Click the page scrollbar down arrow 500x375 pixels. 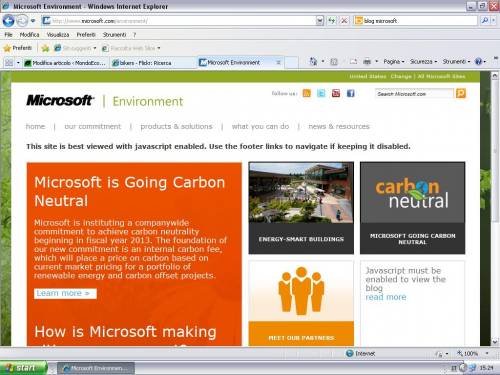[495, 342]
